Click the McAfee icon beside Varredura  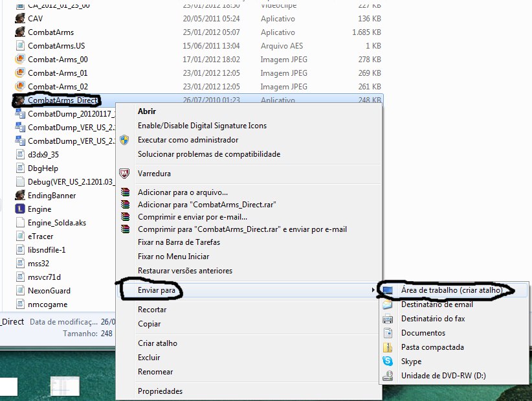[x=124, y=174]
